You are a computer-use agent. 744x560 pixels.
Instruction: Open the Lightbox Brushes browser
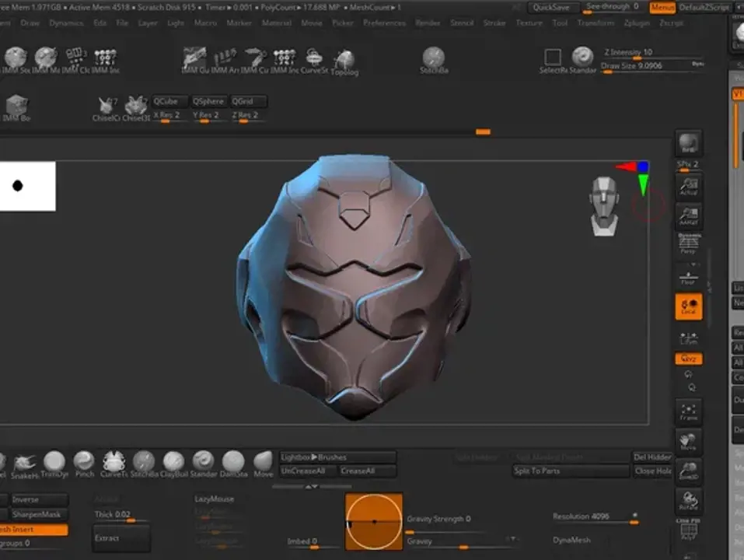pyautogui.click(x=337, y=457)
